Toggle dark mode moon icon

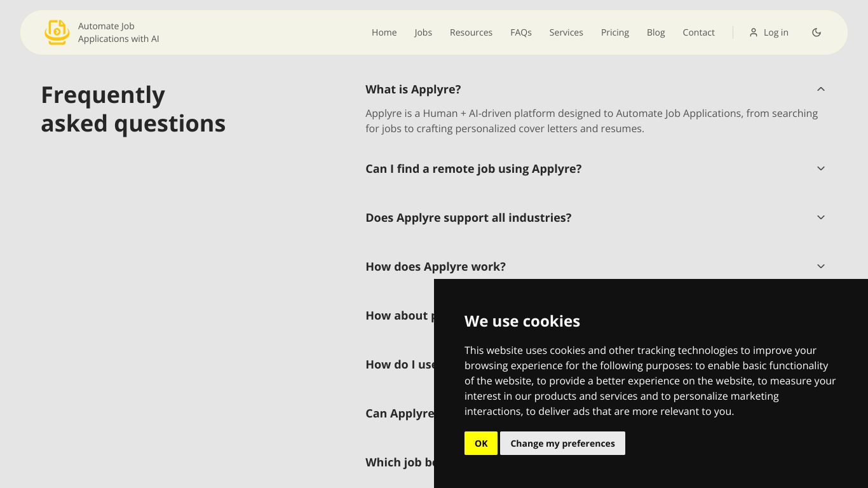tap(817, 32)
